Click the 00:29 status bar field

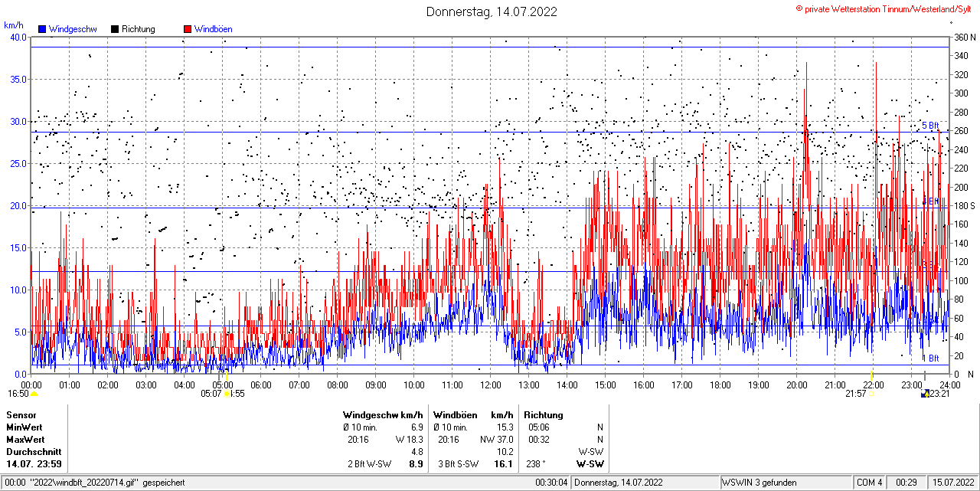pos(906,483)
